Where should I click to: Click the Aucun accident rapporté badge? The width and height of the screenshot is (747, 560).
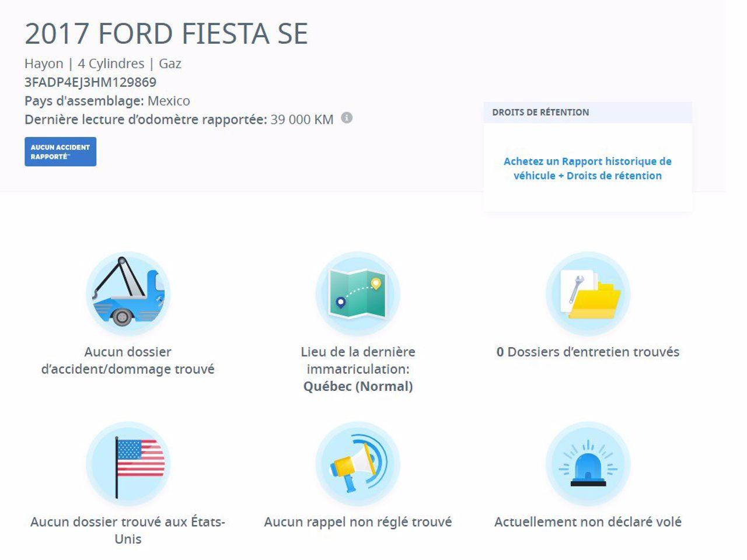tap(60, 152)
